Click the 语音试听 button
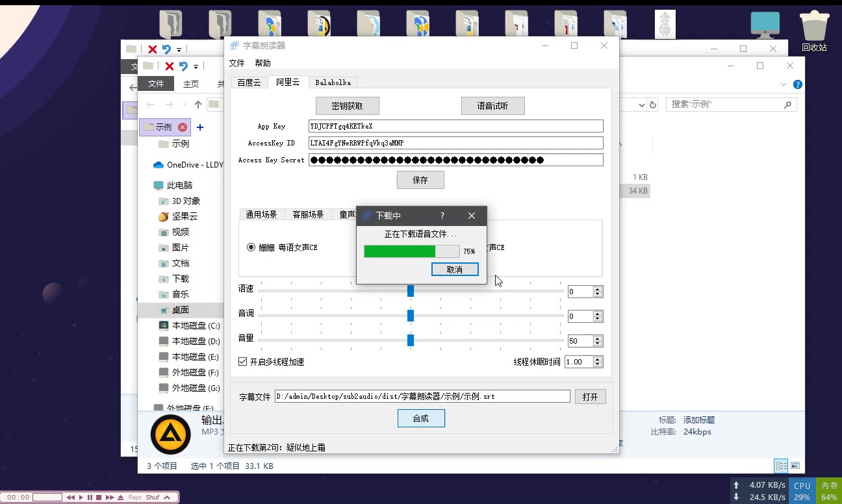 point(492,106)
